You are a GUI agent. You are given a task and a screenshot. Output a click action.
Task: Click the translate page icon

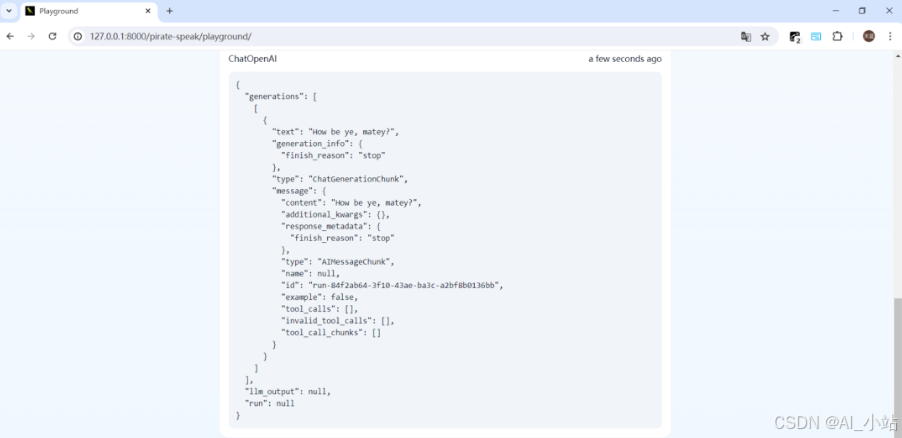(x=745, y=36)
